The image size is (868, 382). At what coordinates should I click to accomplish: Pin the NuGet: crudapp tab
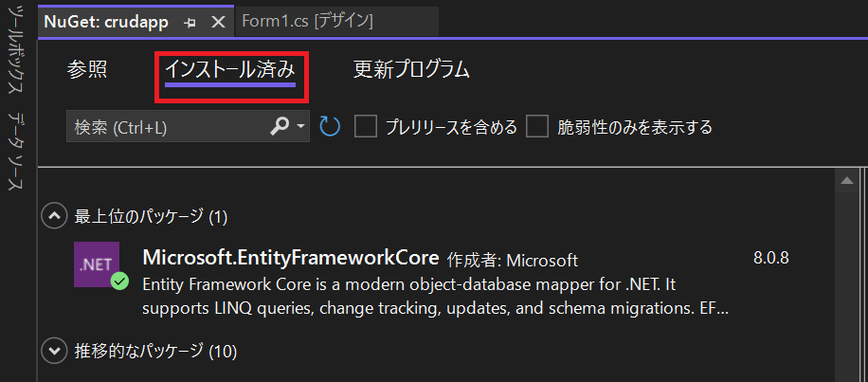click(190, 21)
